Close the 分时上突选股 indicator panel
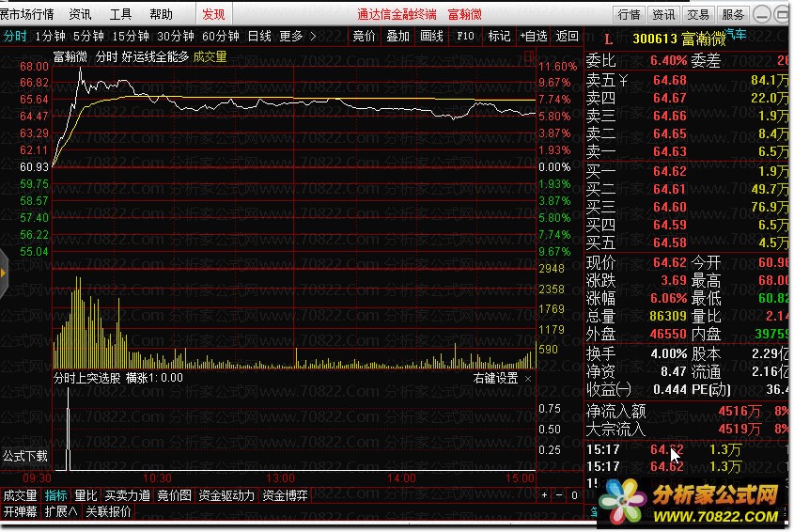Image resolution: width=794 pixels, height=532 pixels. pos(528,379)
